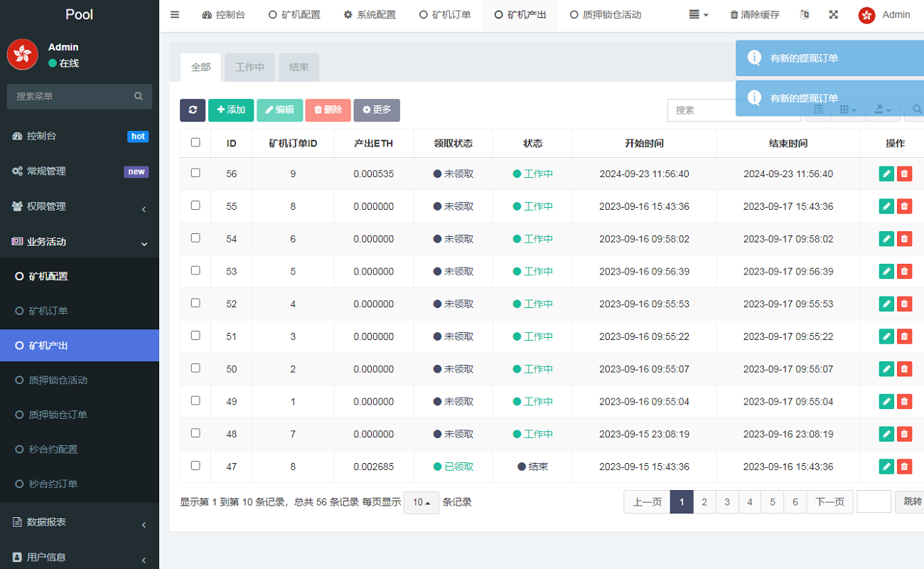Click the page number jump input field
Viewport: 924px width, 569px height.
click(x=874, y=502)
